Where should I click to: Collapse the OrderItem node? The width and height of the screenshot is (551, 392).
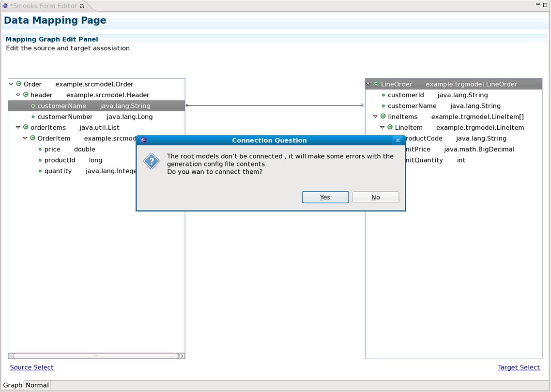coord(25,138)
